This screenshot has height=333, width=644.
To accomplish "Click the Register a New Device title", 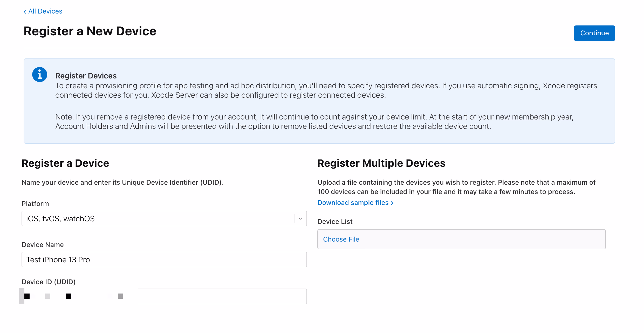I will [90, 31].
